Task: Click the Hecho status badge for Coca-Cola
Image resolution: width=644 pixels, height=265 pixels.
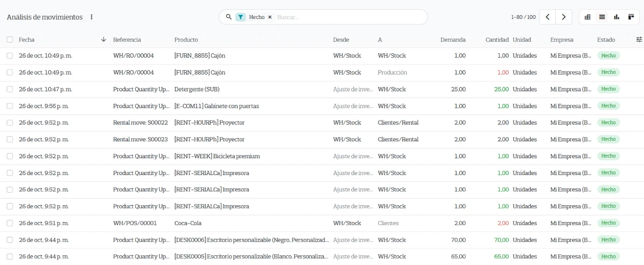Action: click(608, 223)
